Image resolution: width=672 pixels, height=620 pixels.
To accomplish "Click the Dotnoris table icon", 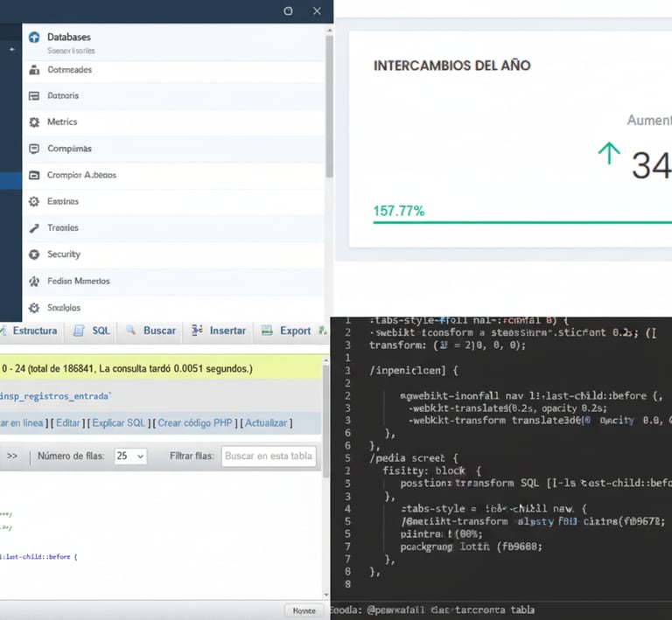I will [x=34, y=95].
